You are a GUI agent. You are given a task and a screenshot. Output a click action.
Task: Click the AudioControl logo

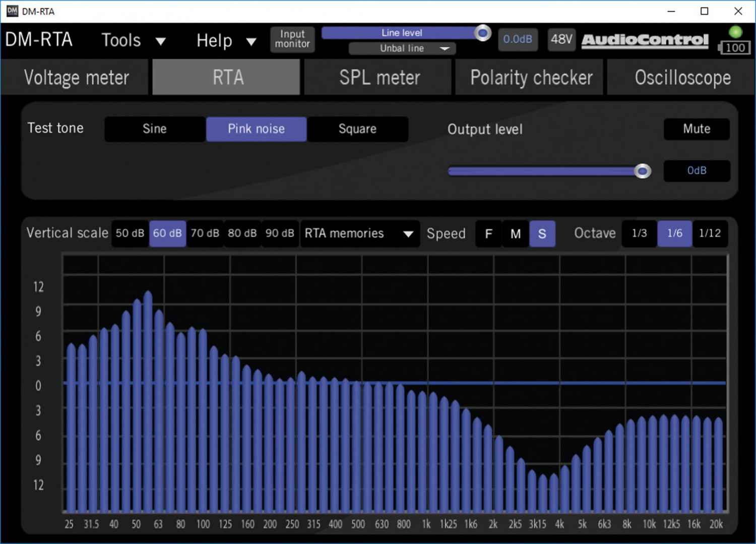[645, 40]
